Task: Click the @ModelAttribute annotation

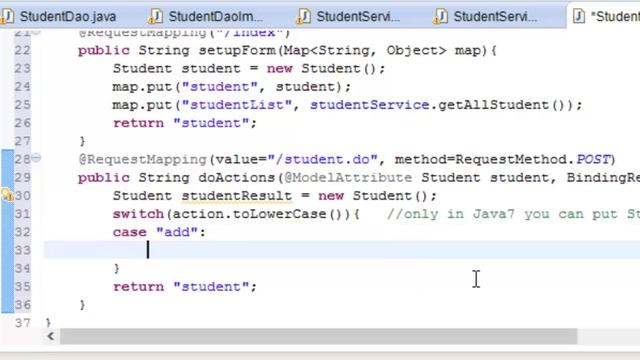Action: click(x=348, y=178)
